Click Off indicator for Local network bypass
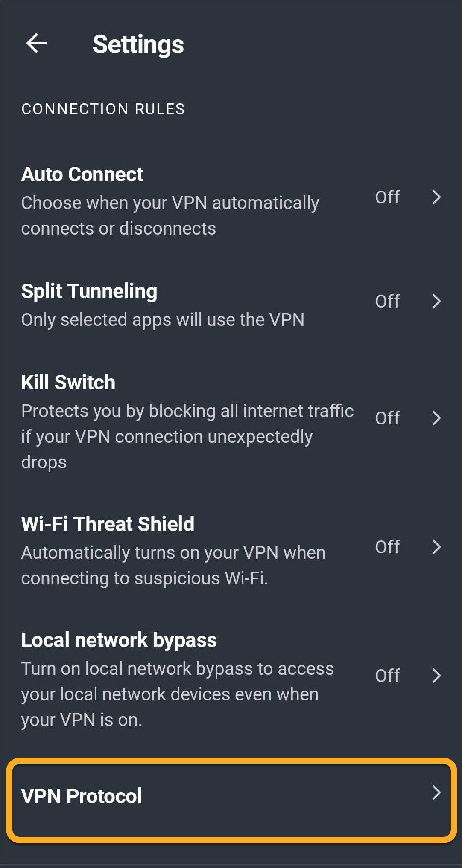This screenshot has width=462, height=868. click(x=387, y=676)
